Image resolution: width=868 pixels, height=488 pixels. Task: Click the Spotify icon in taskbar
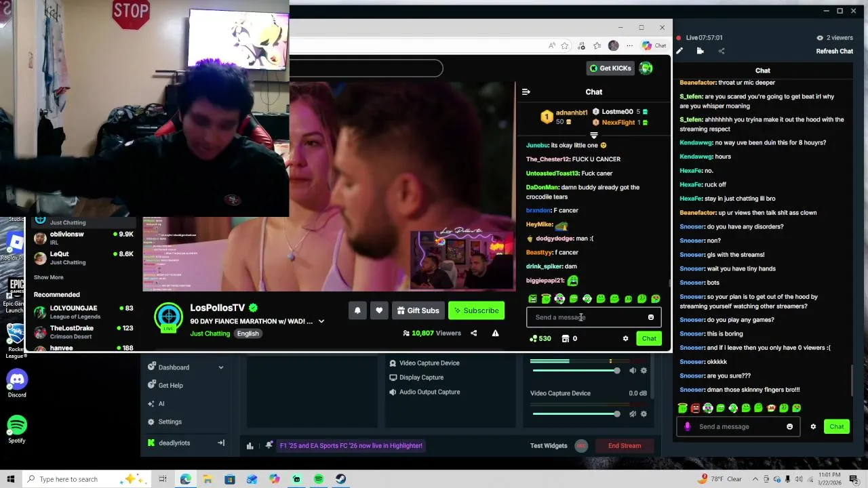point(319,479)
